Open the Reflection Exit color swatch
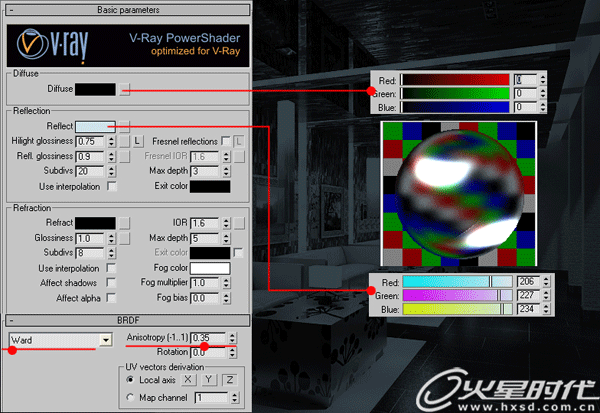Image resolution: width=600 pixels, height=413 pixels. point(210,186)
